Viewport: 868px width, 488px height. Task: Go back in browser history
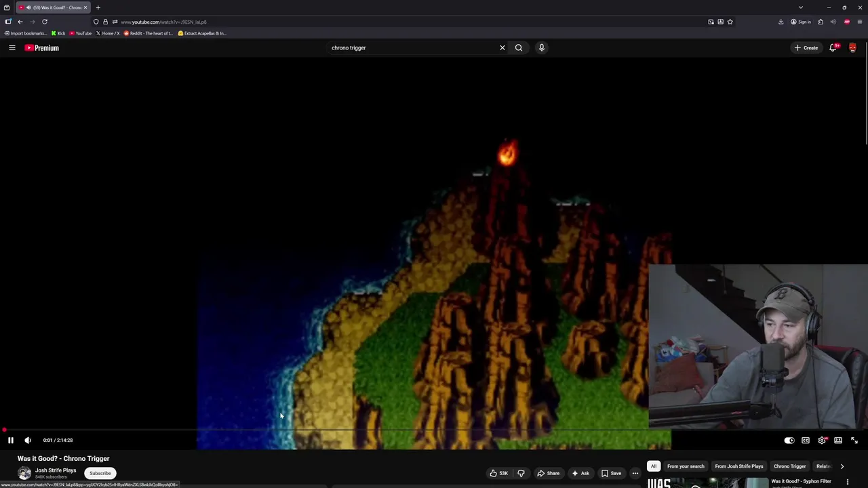click(20, 22)
